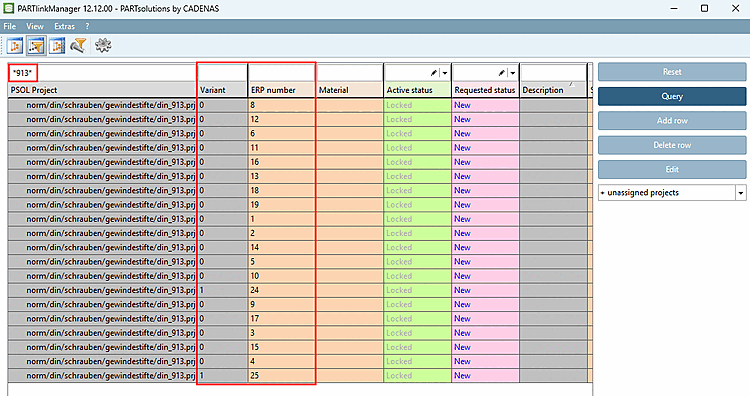
Task: Open the View menu
Action: [x=35, y=26]
